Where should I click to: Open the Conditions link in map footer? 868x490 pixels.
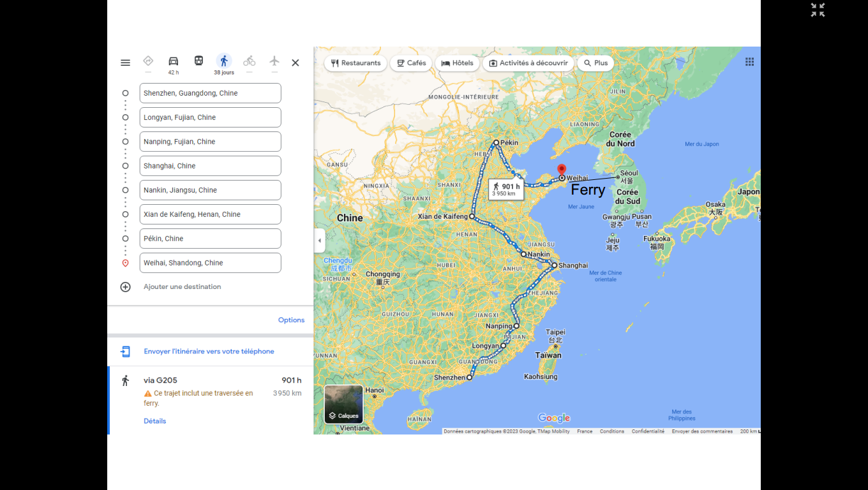612,431
